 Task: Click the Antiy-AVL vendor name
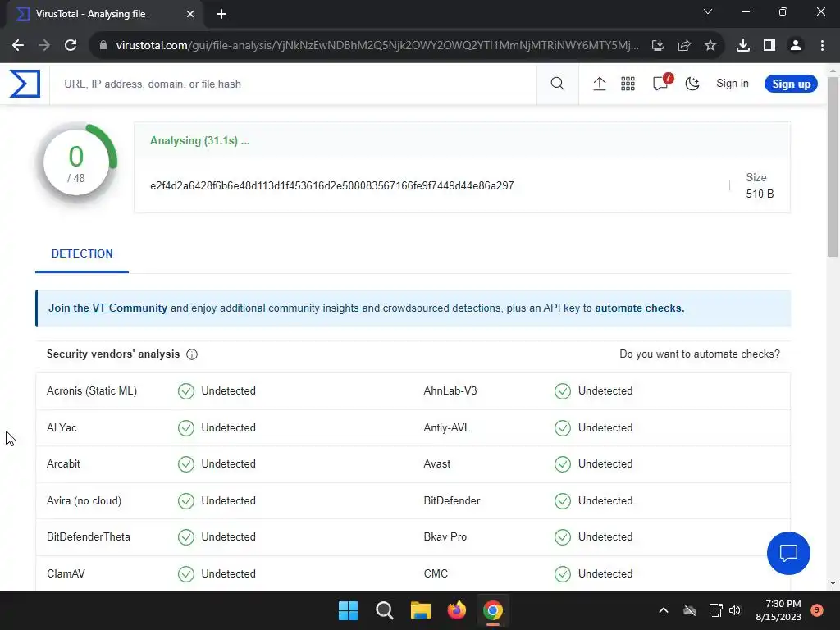446,428
